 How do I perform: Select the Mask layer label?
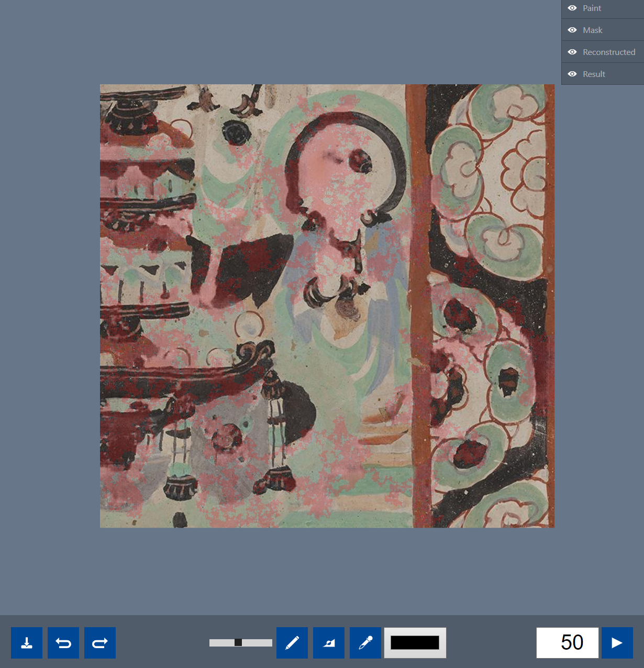(593, 30)
